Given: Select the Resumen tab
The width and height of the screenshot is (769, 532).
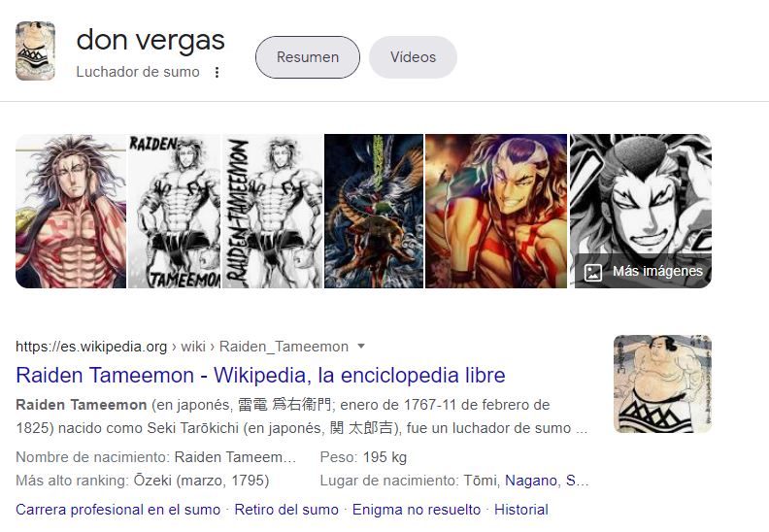Looking at the screenshot, I should point(308,57).
